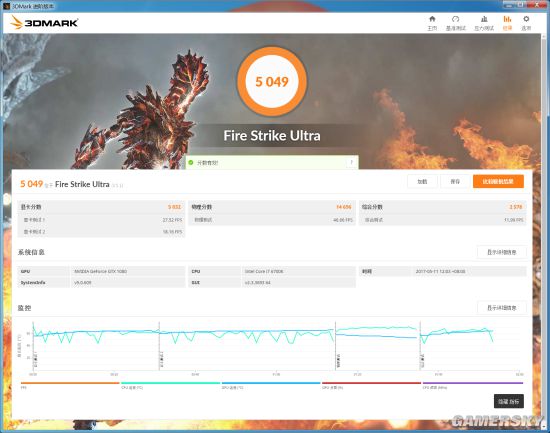The width and height of the screenshot is (550, 433).
Task: Click the hide markers dark button
Action: pyautogui.click(x=509, y=401)
